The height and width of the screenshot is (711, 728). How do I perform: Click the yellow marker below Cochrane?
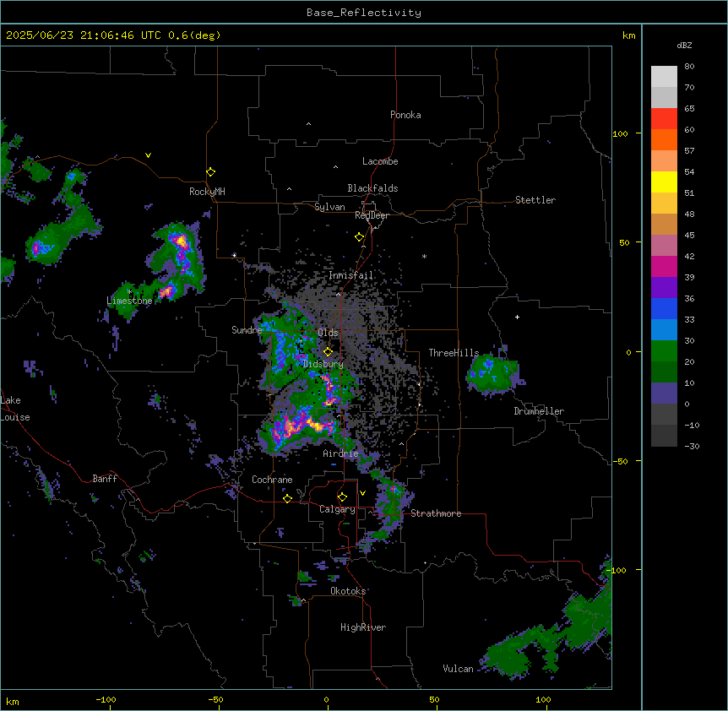pos(287,498)
